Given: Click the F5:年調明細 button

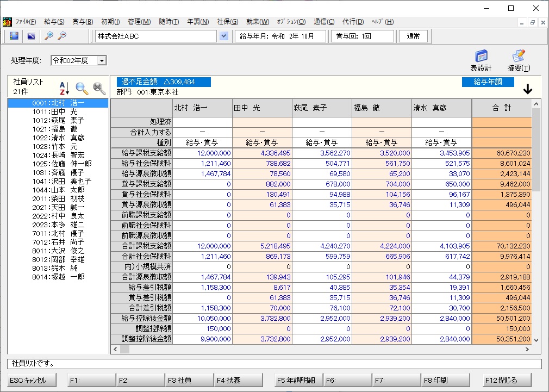Looking at the screenshot, I should (x=298, y=380).
